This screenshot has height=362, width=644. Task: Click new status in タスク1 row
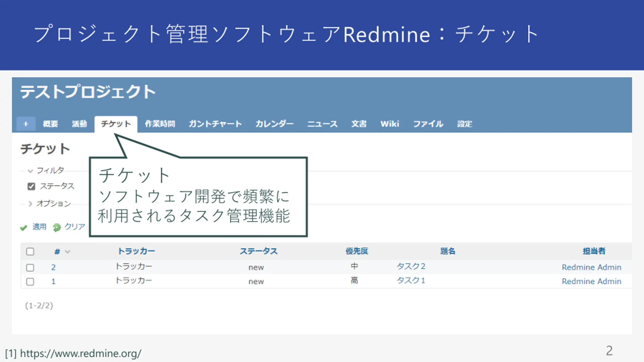(256, 282)
